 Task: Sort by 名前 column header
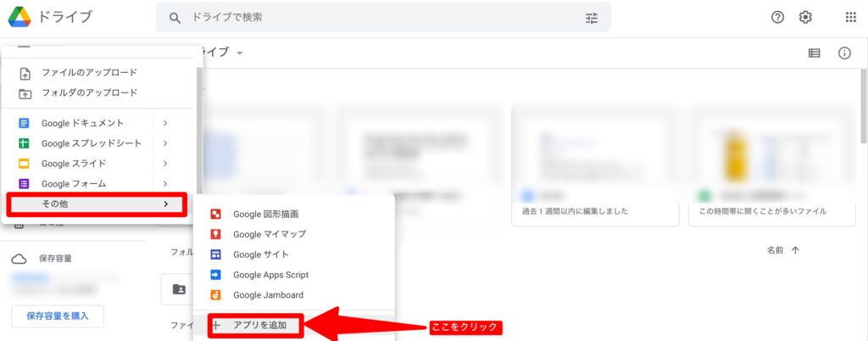(775, 250)
